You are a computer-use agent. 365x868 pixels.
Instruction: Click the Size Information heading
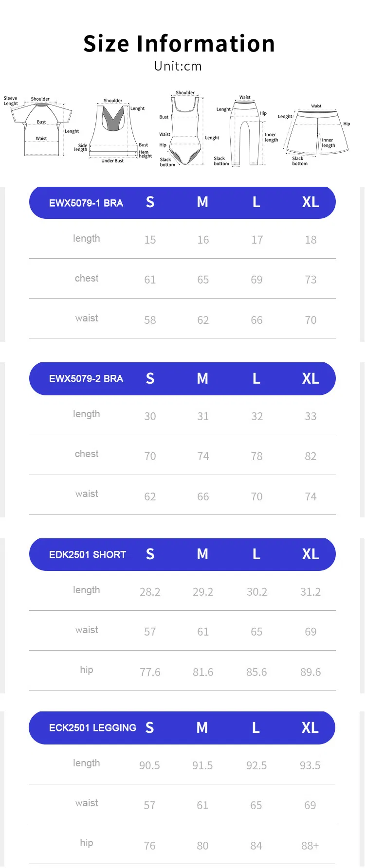click(x=179, y=44)
